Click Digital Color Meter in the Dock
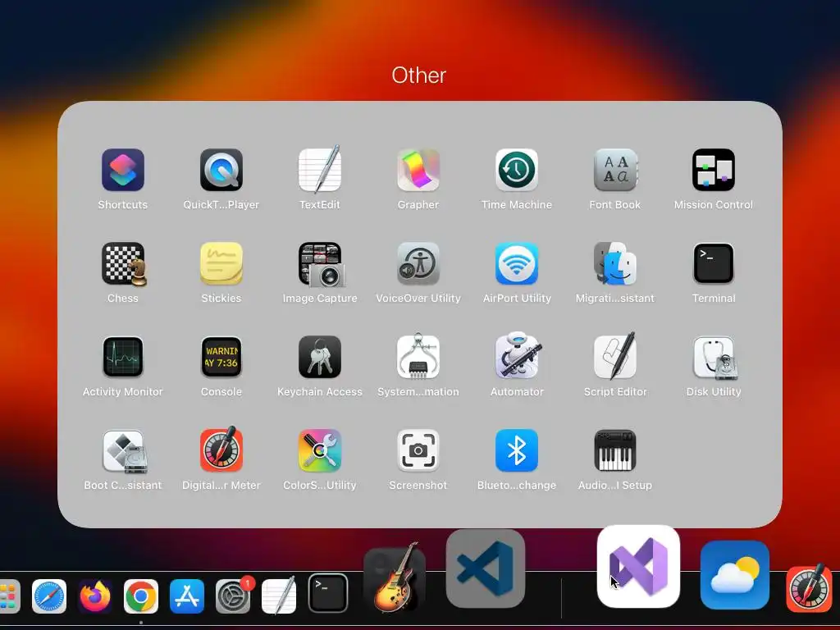 tap(809, 587)
